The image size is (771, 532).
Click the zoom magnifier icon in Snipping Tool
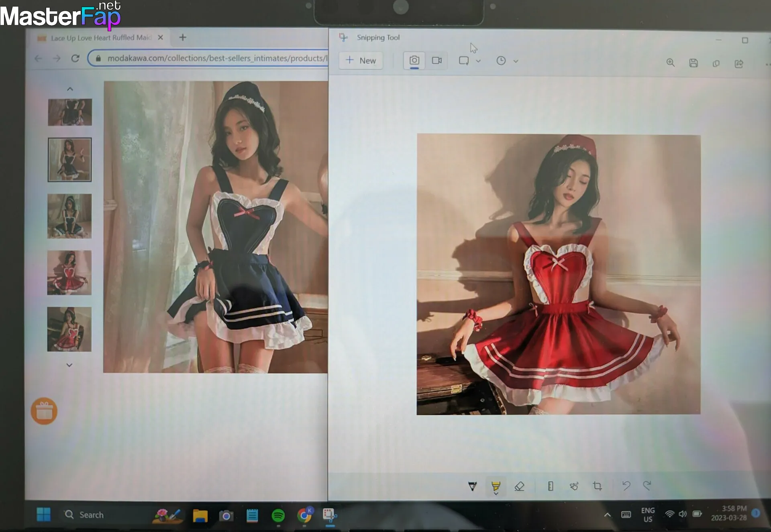[x=670, y=63]
